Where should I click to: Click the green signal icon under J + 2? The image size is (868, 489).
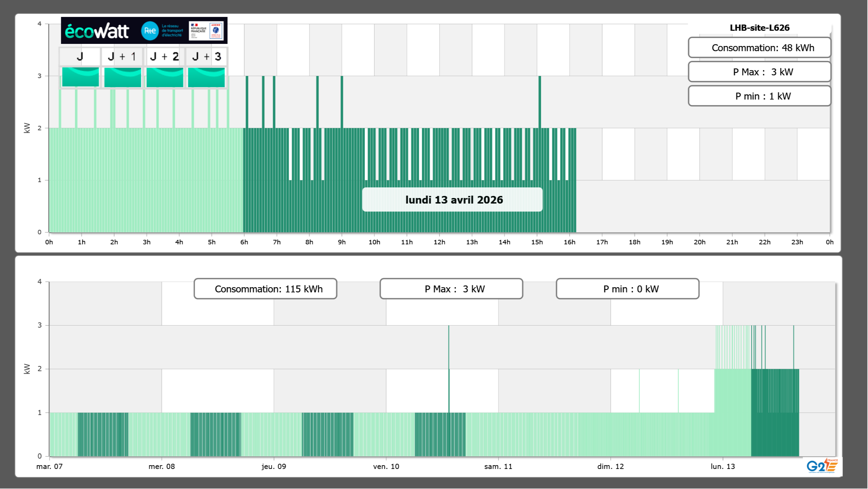click(165, 77)
